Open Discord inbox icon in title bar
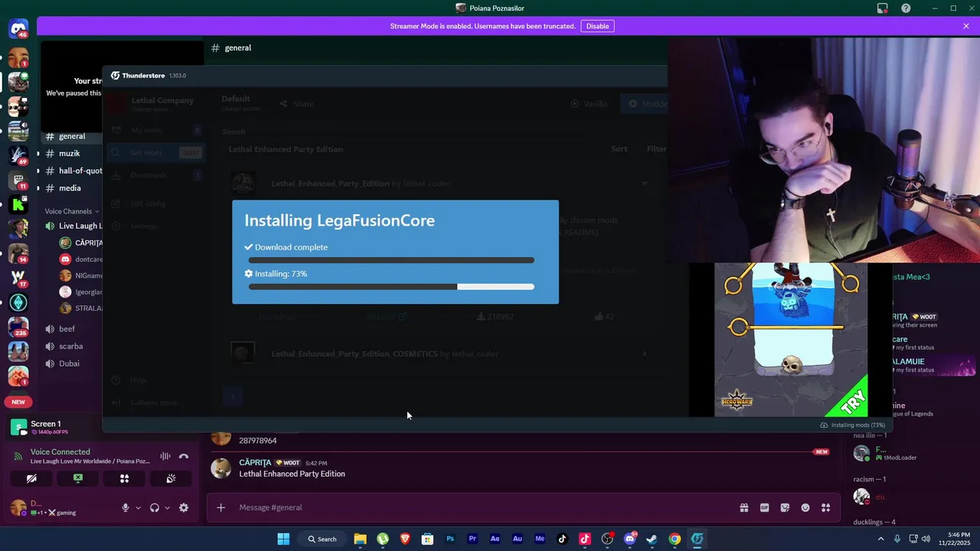This screenshot has width=980, height=551. (883, 8)
